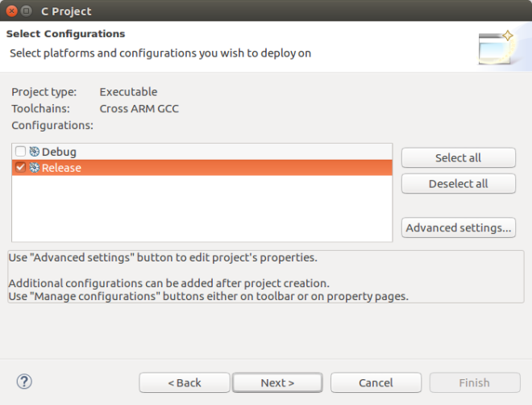Click the wizard banner window icon
Screen dimensions: 532x405
pyautogui.click(x=496, y=47)
